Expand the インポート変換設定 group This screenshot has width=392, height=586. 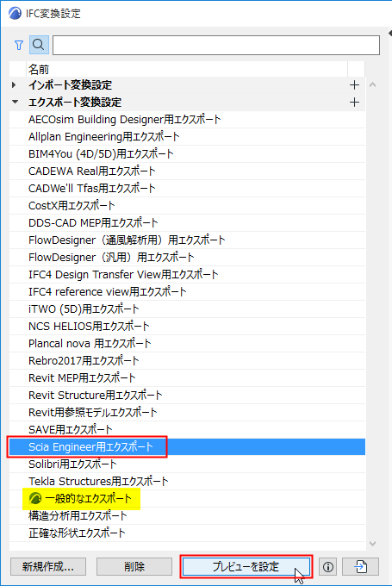14,84
